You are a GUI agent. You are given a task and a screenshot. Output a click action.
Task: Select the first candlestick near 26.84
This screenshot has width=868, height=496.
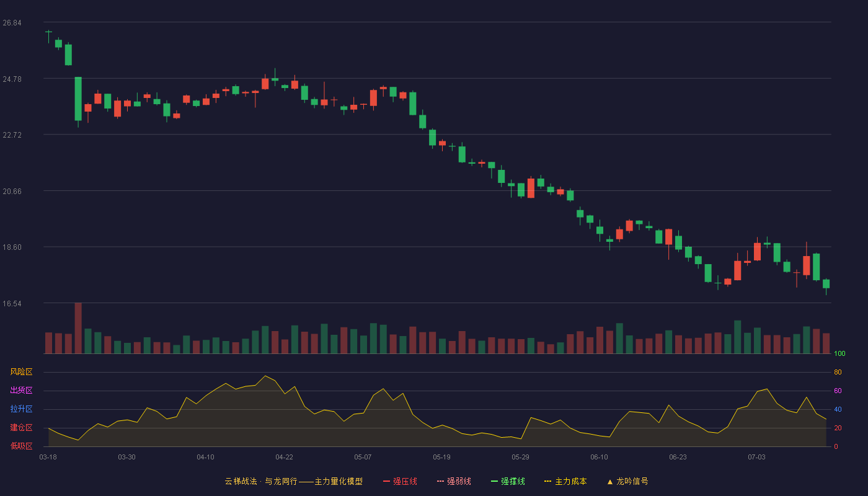[x=48, y=35]
